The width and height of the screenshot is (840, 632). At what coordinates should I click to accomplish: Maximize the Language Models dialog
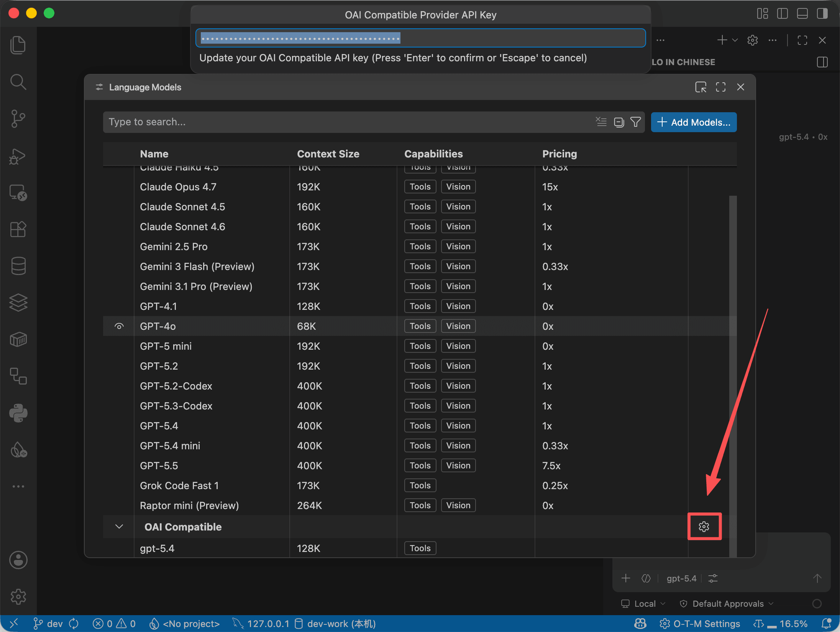click(721, 87)
